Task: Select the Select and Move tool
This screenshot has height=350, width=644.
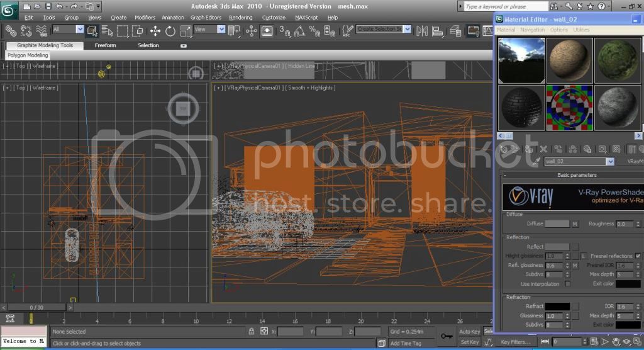Action: pyautogui.click(x=155, y=31)
